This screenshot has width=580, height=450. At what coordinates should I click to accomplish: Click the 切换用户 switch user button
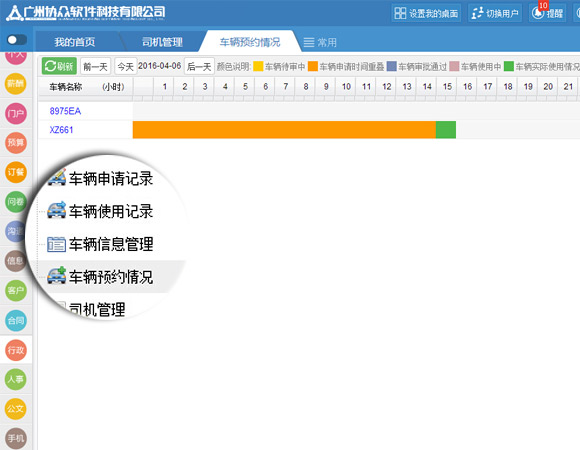(x=495, y=13)
